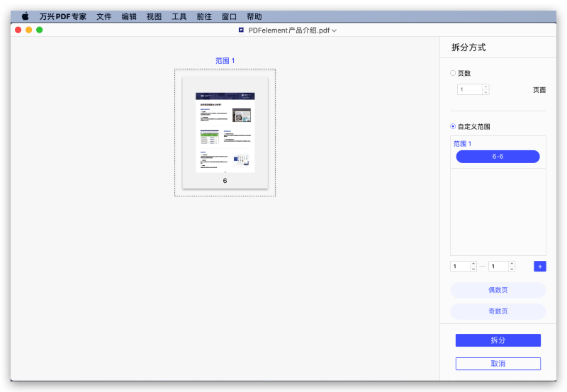Decrease the range end page value
This screenshot has height=392, width=567.
click(512, 269)
